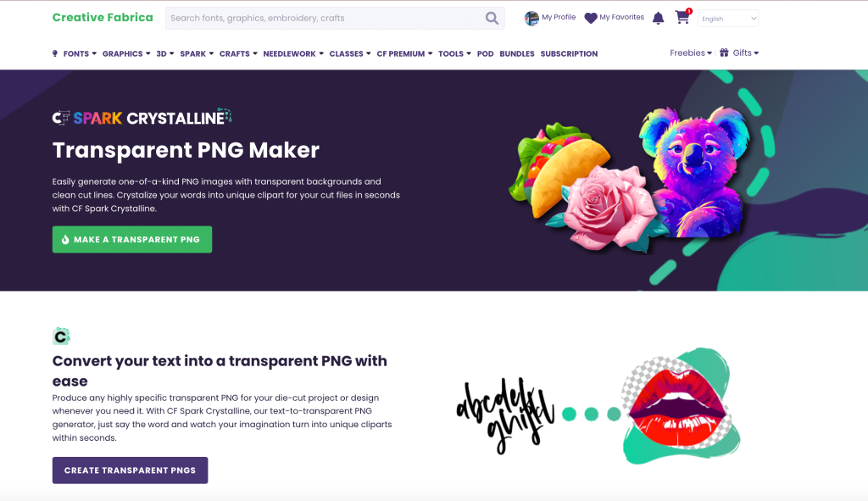
Task: Open the shopping cart
Action: 683,17
